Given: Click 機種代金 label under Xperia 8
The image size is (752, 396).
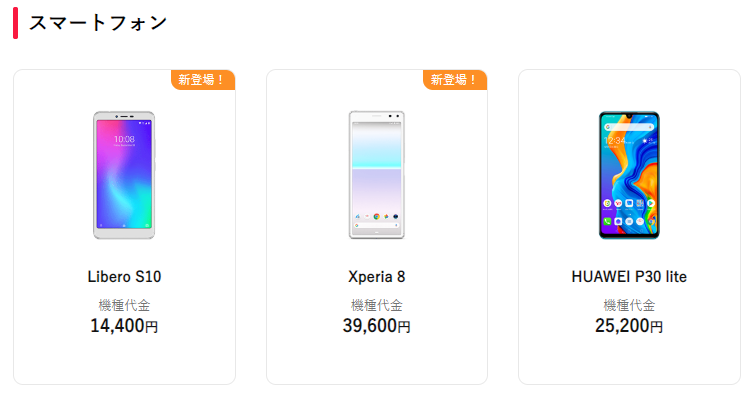Looking at the screenshot, I should 376,305.
